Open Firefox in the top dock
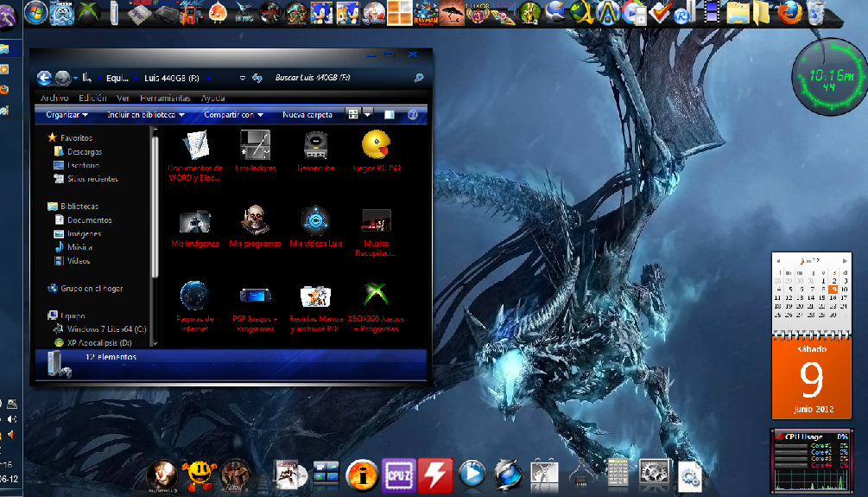This screenshot has width=868, height=497. point(790,13)
